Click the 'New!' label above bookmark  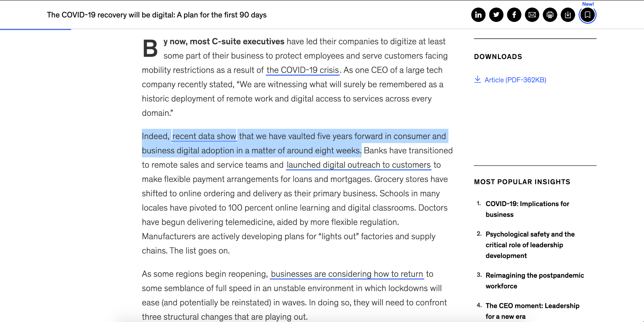(x=588, y=4)
